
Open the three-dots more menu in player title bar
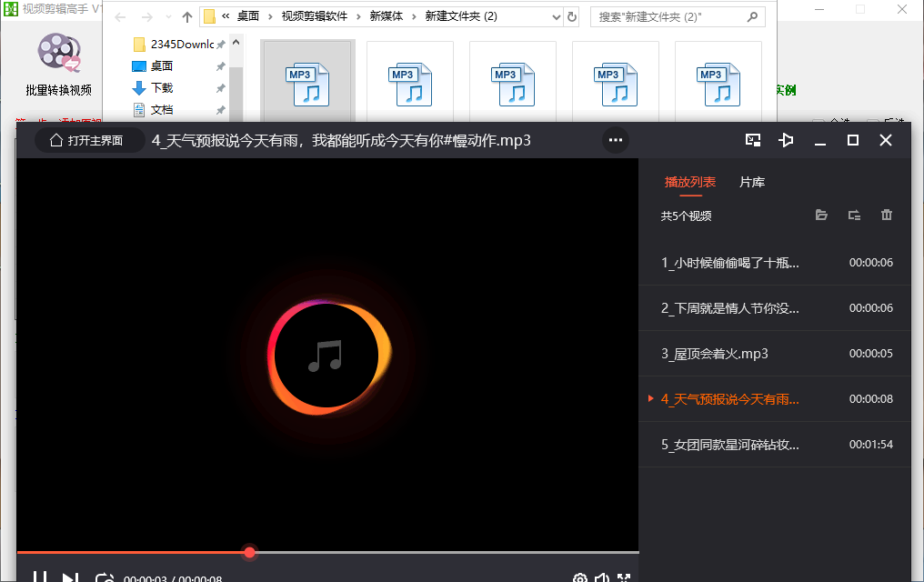[615, 140]
